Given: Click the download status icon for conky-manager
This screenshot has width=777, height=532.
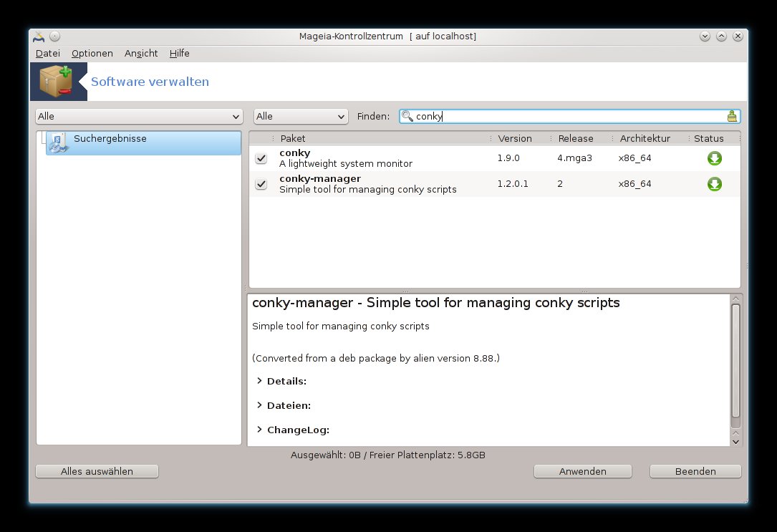Looking at the screenshot, I should click(714, 184).
